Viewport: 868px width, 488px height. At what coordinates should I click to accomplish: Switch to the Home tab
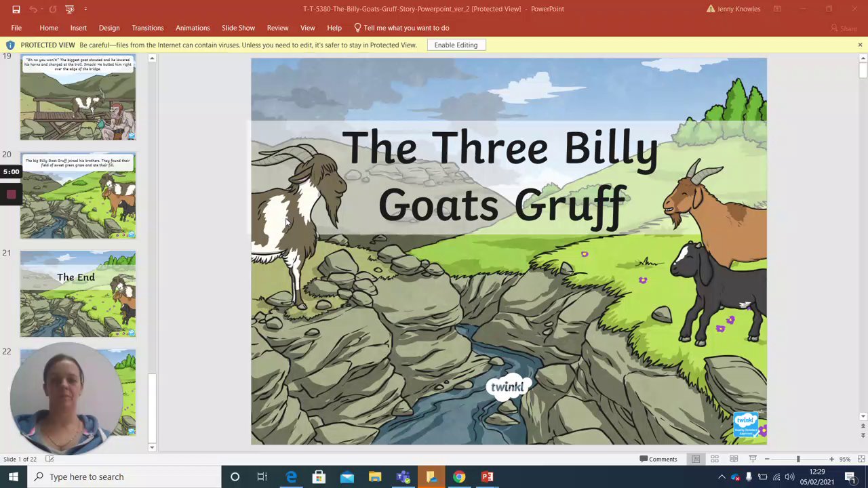tap(49, 28)
